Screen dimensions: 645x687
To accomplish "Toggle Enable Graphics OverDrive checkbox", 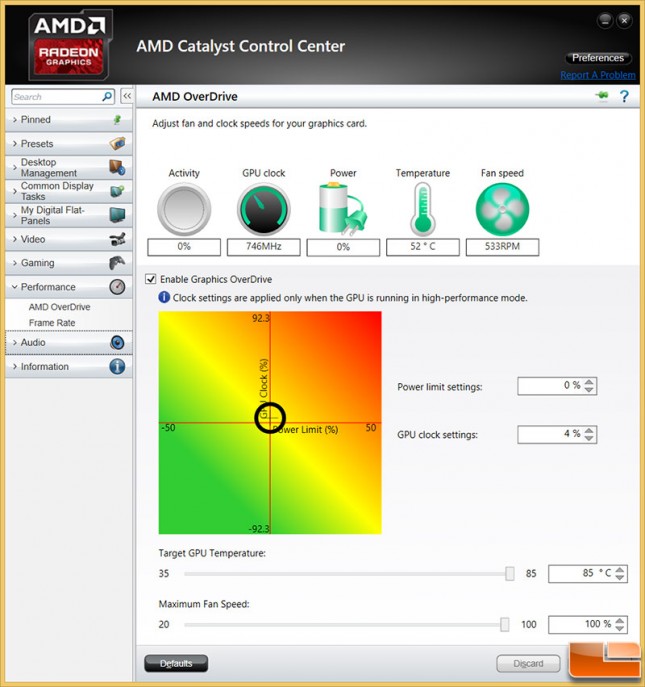I will pyautogui.click(x=151, y=279).
